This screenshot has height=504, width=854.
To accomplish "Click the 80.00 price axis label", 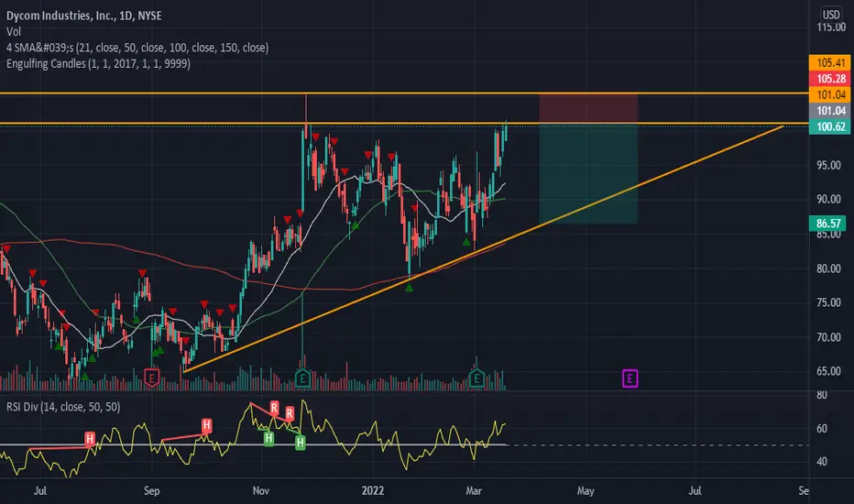I will pos(828,268).
